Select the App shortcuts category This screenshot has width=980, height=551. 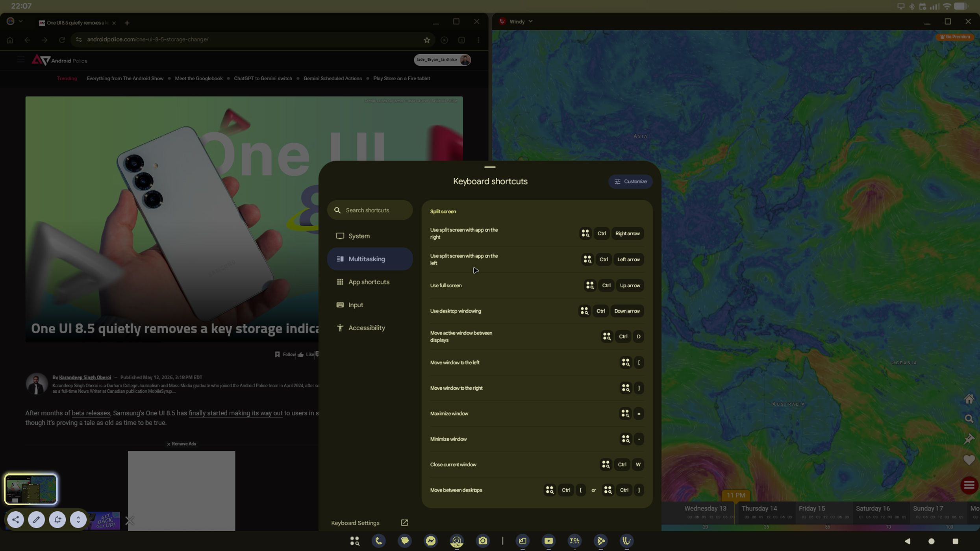point(370,282)
